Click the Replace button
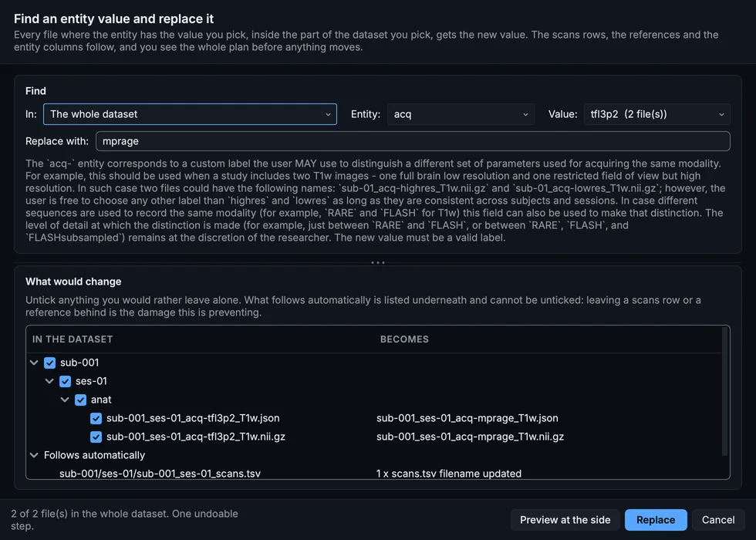Image resolution: width=756 pixels, height=540 pixels. (x=656, y=520)
